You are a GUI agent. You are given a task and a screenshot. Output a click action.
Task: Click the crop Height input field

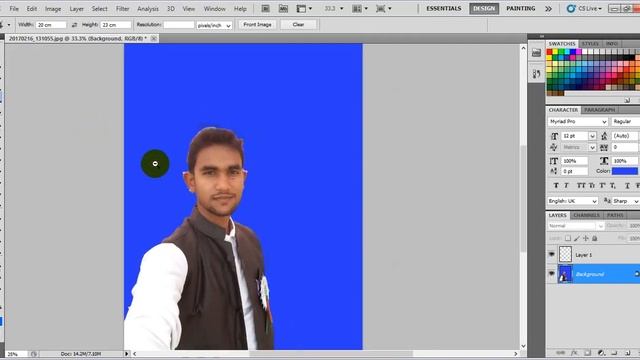116,25
